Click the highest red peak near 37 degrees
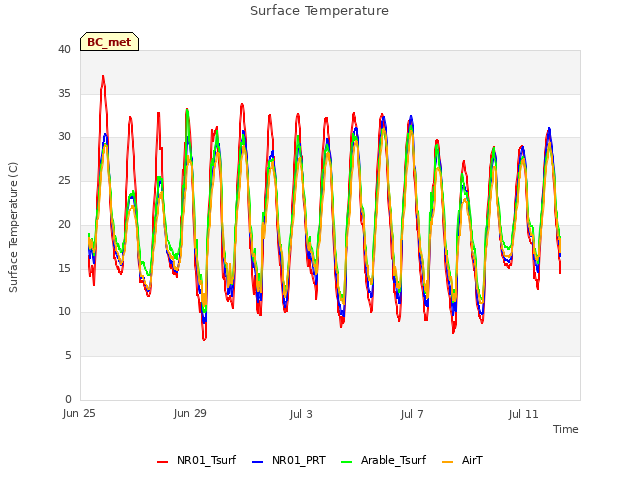The height and width of the screenshot is (480, 640). click(x=103, y=76)
